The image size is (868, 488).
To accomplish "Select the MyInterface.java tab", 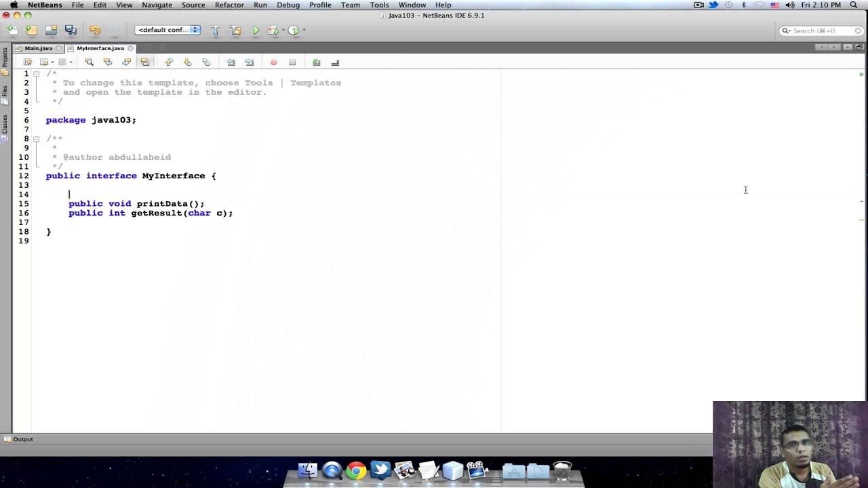I will tap(100, 48).
